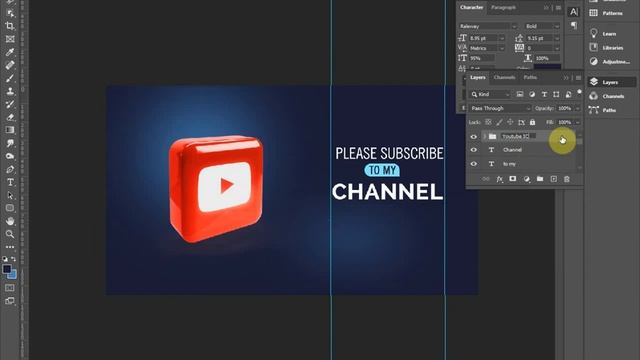Screen dimensions: 640x360
Task: Toggle lock transparent pixels
Action: [488, 122]
